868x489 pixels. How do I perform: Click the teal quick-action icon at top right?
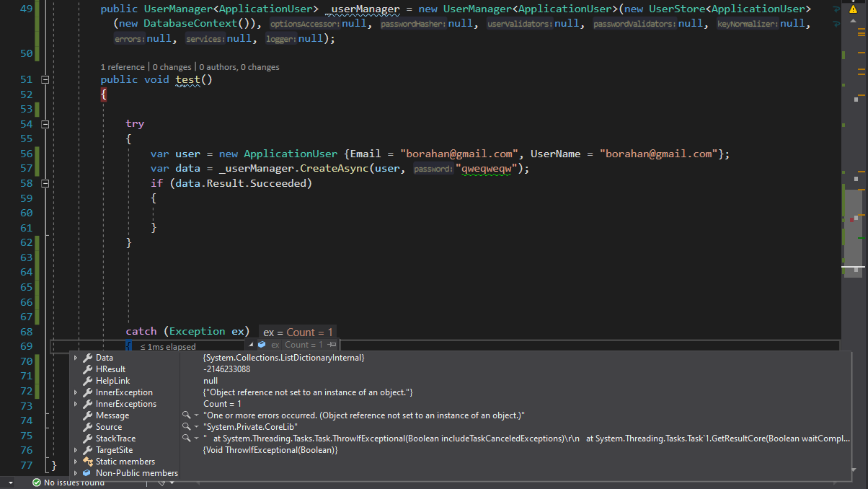point(836,9)
